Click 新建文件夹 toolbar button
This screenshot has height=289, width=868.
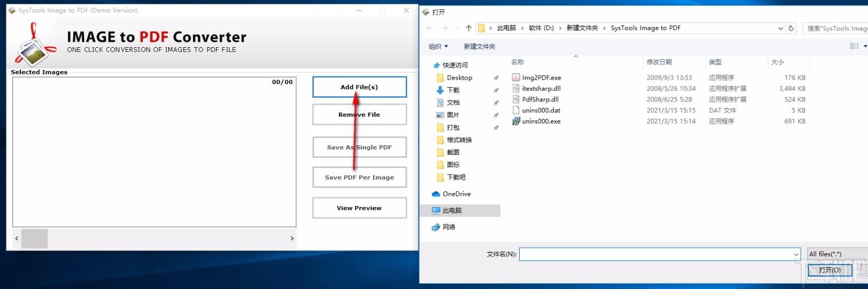480,47
